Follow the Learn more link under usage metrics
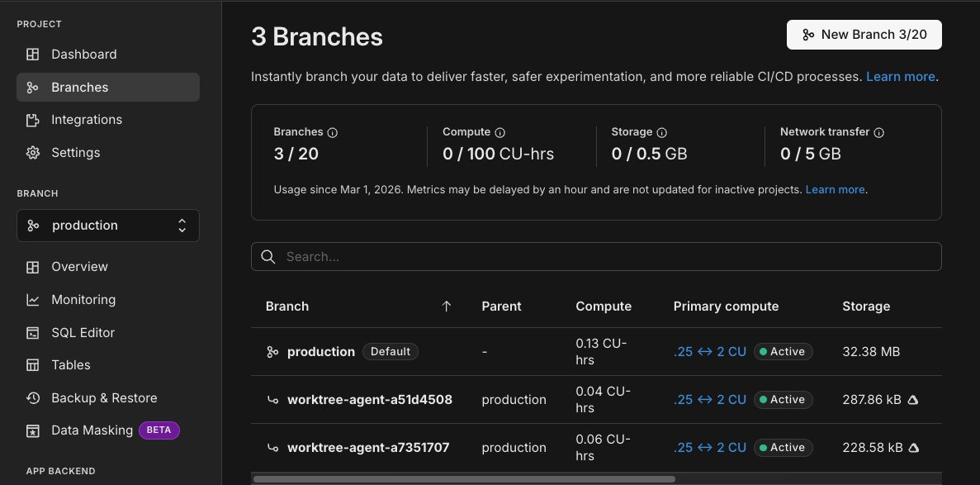 tap(835, 189)
